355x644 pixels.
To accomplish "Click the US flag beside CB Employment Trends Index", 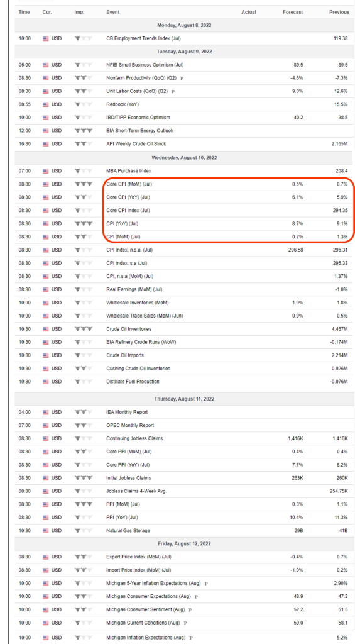I will [46, 38].
